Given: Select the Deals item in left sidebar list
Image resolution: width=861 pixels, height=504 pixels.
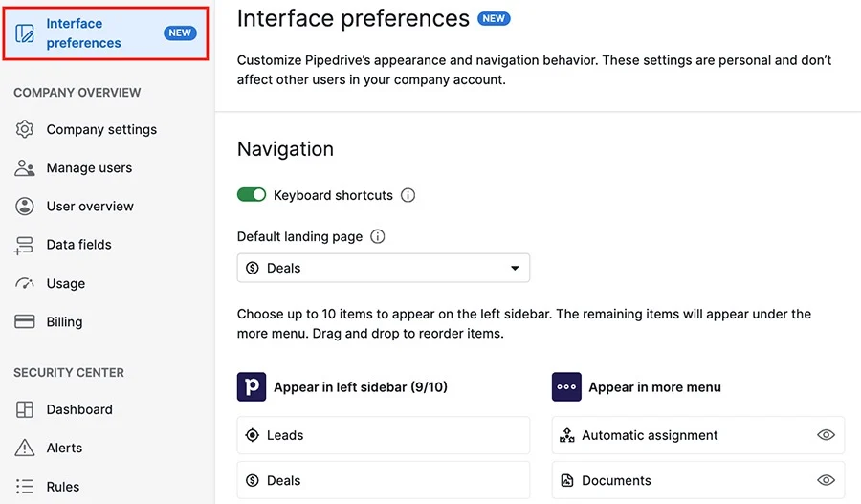Looking at the screenshot, I should point(384,480).
